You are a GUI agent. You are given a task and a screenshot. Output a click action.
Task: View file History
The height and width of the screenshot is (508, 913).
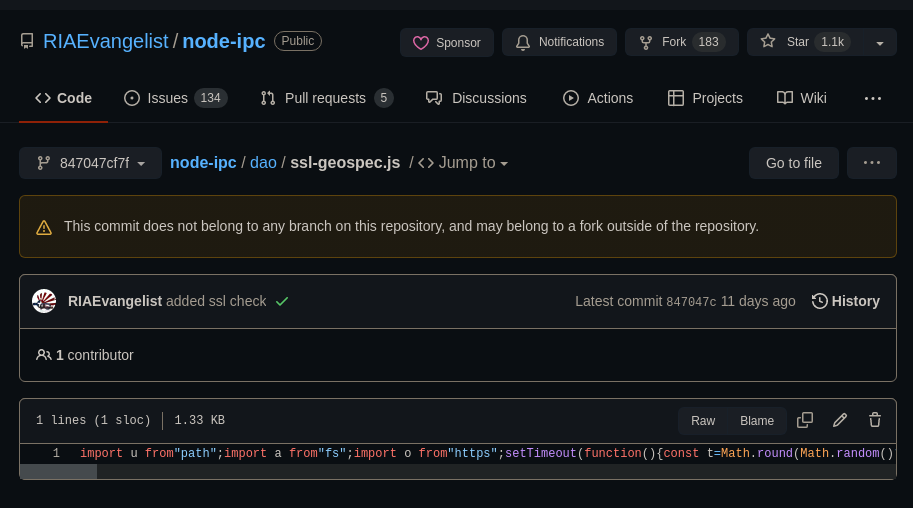pos(845,301)
